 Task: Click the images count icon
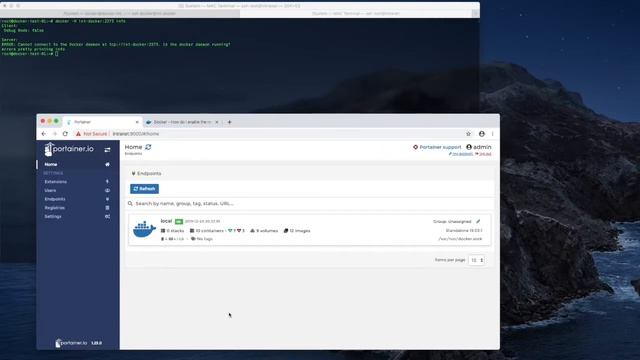pyautogui.click(x=286, y=231)
